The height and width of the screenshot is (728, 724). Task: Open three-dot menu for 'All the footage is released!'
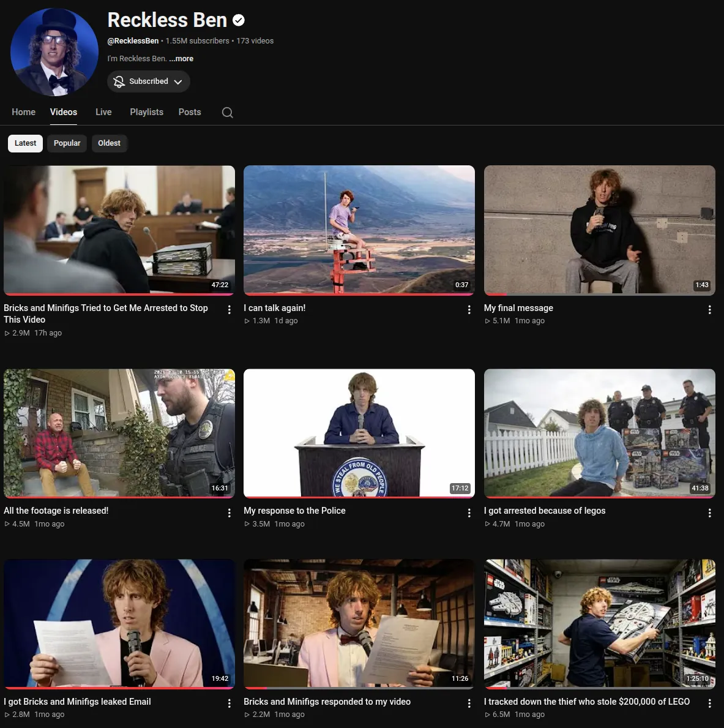coord(230,512)
